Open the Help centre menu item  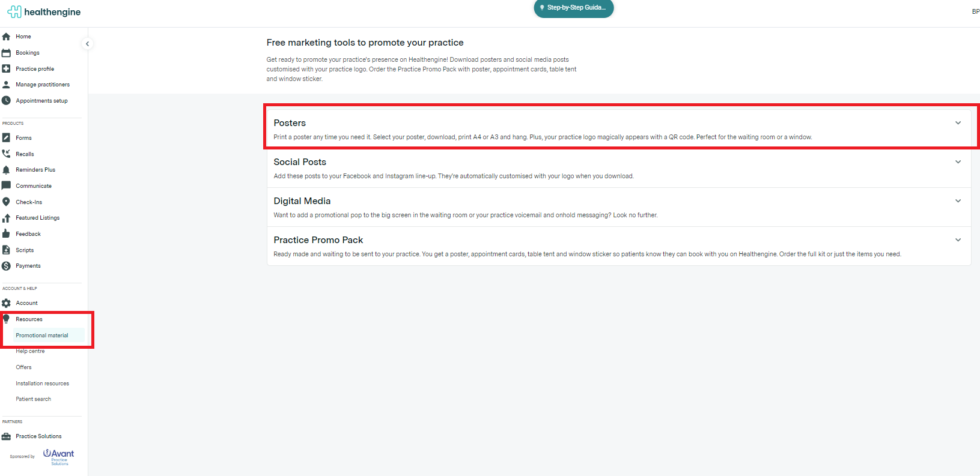(x=30, y=351)
